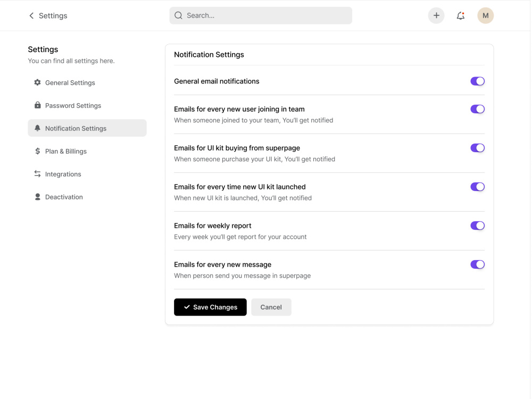The height and width of the screenshot is (399, 532).
Task: Click the Cancel button
Action: (271, 307)
